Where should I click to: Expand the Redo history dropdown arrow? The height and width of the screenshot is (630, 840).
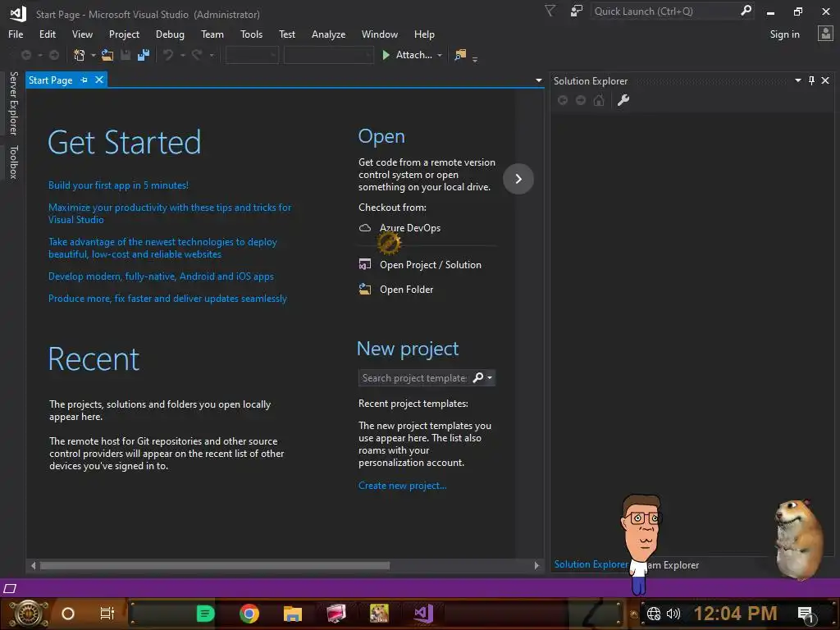[x=211, y=55]
